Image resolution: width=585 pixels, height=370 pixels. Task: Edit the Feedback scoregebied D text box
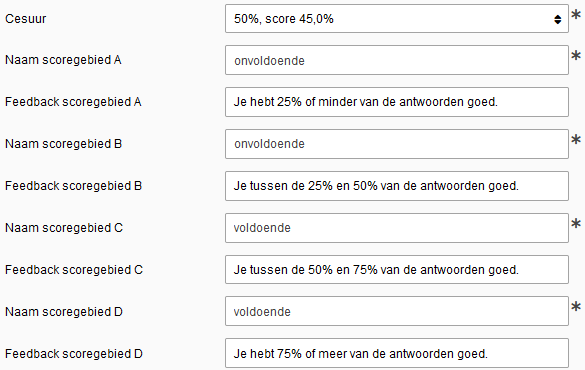pos(397,353)
